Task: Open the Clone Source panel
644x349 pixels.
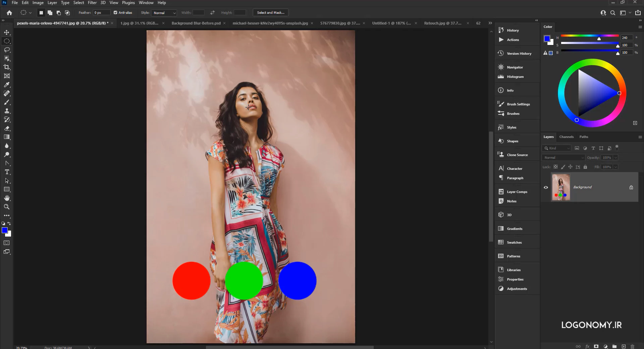Action: tap(517, 155)
